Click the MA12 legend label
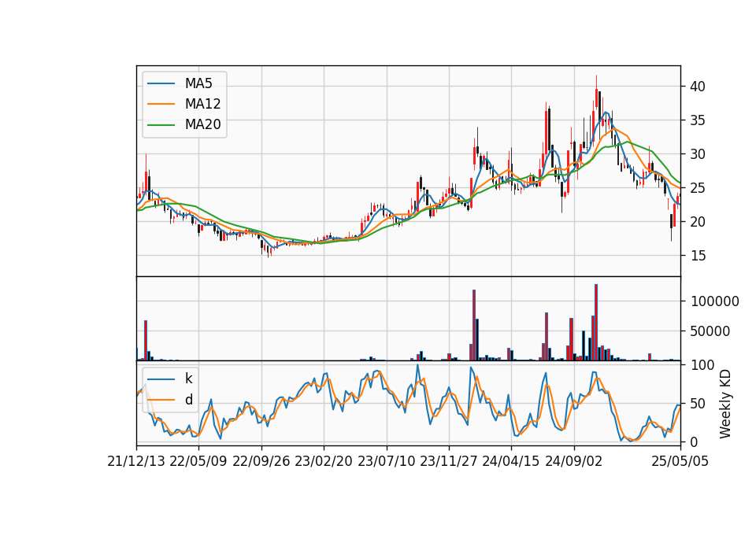 coord(202,104)
